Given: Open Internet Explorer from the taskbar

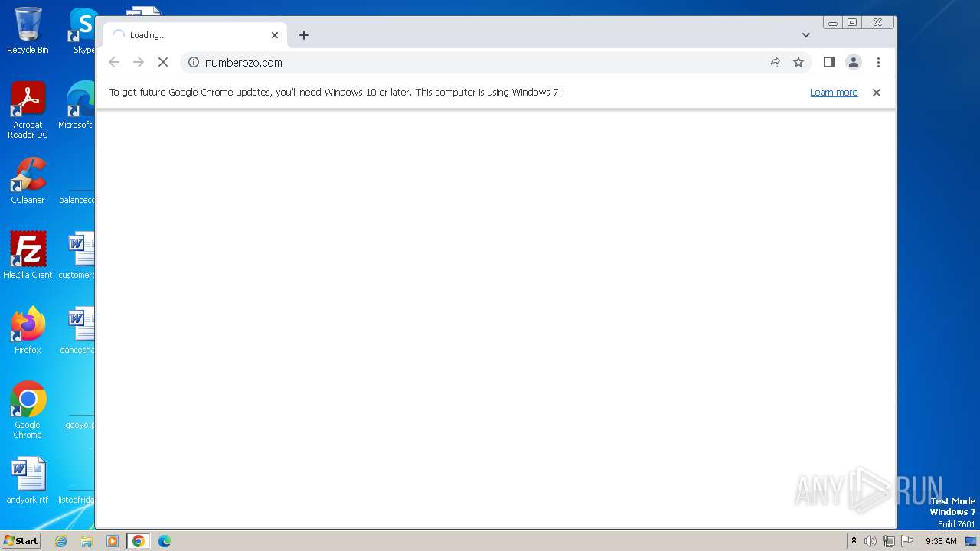Looking at the screenshot, I should 61,541.
